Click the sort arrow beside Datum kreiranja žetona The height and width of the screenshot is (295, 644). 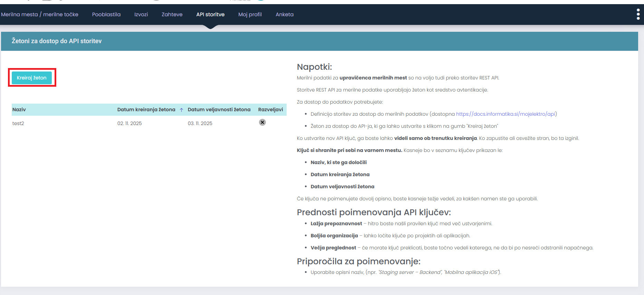tap(181, 110)
